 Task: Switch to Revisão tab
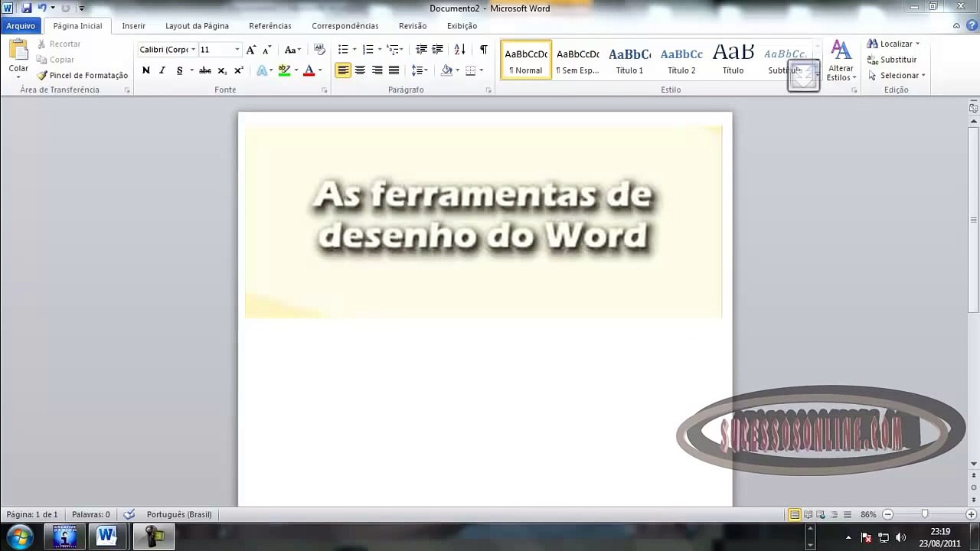pos(413,26)
